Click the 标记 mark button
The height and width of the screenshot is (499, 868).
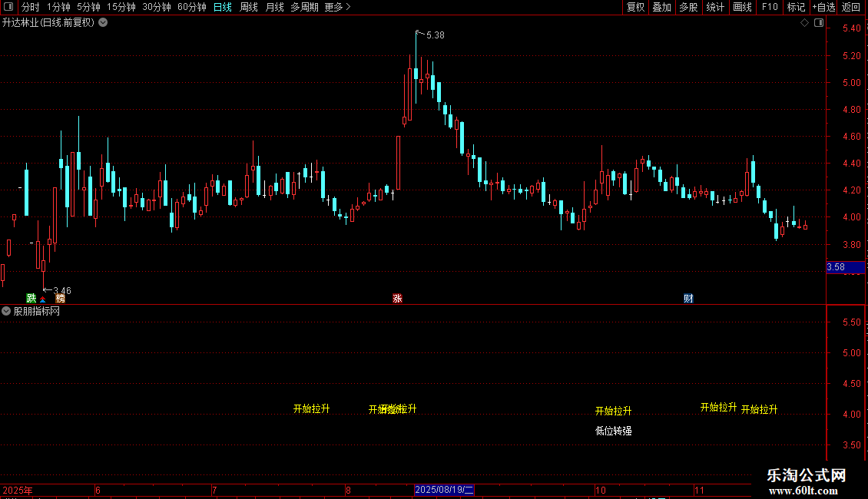point(796,7)
